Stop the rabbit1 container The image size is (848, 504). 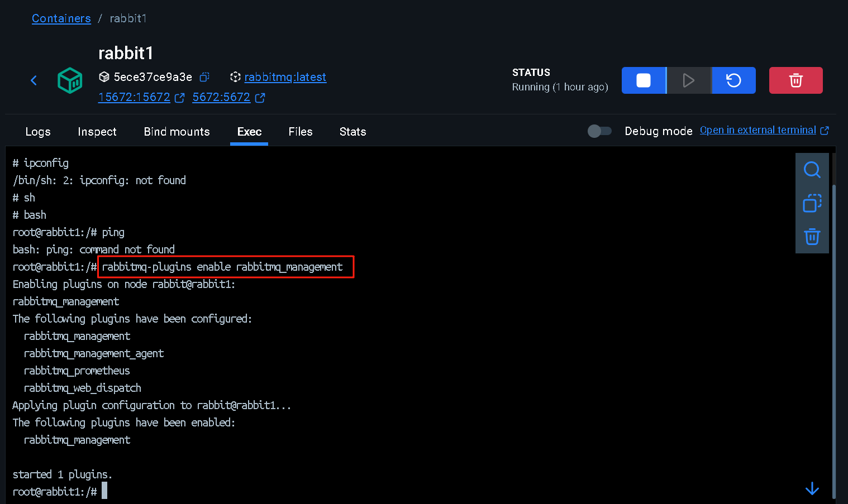[x=644, y=80]
